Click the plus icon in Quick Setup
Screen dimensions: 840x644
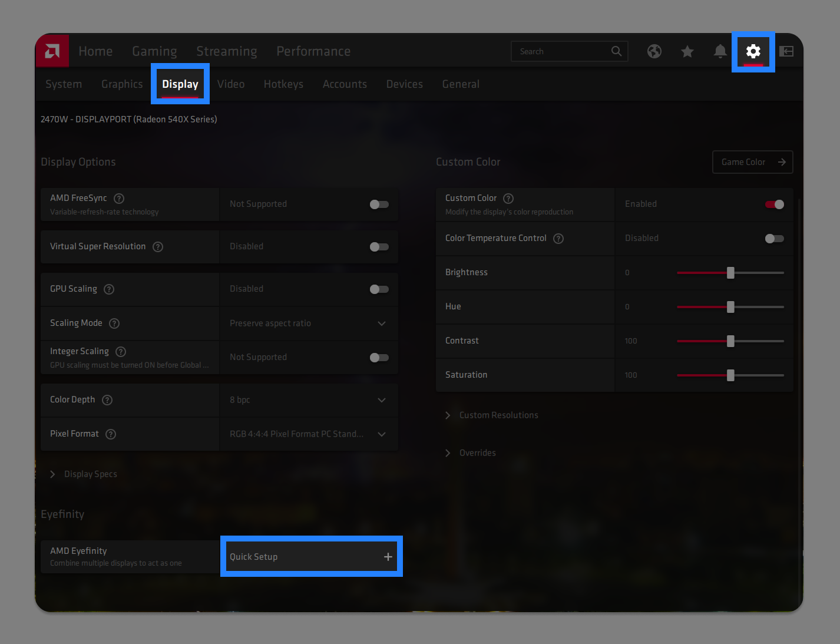(x=388, y=557)
